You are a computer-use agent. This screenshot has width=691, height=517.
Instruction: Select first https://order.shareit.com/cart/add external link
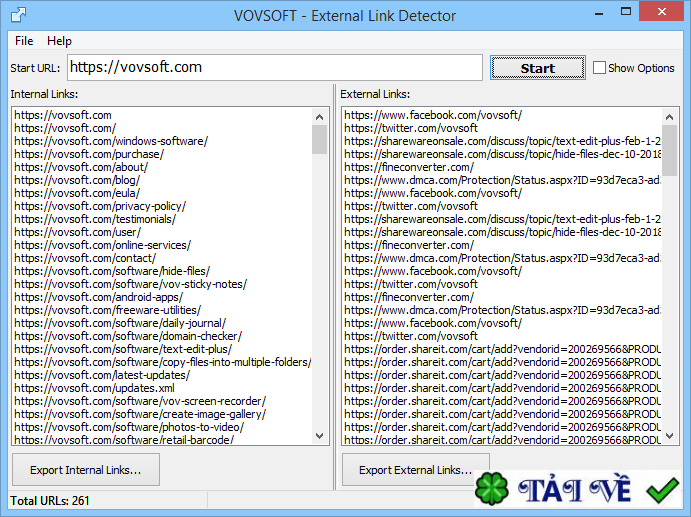(x=502, y=349)
